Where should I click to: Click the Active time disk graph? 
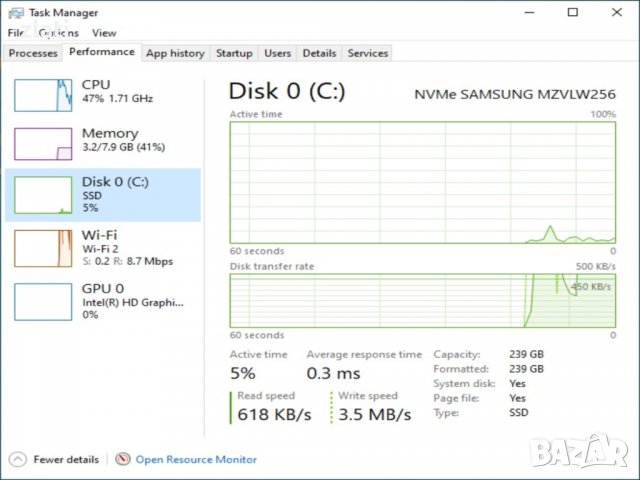[x=423, y=181]
